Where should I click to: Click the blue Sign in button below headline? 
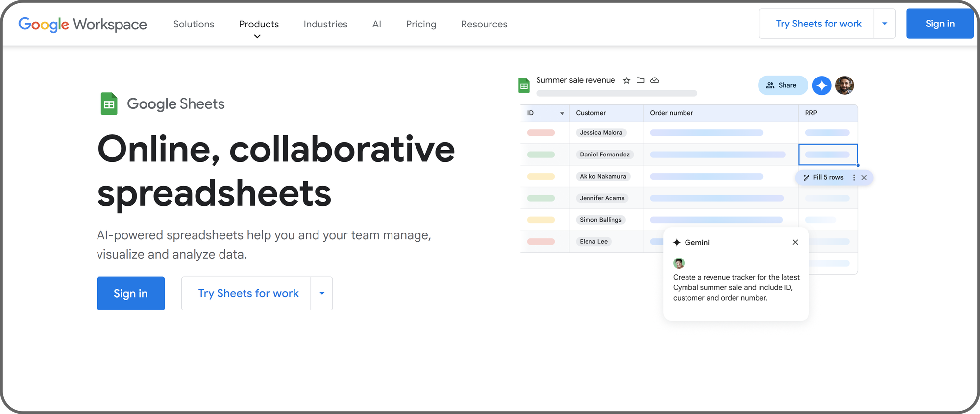[131, 293]
